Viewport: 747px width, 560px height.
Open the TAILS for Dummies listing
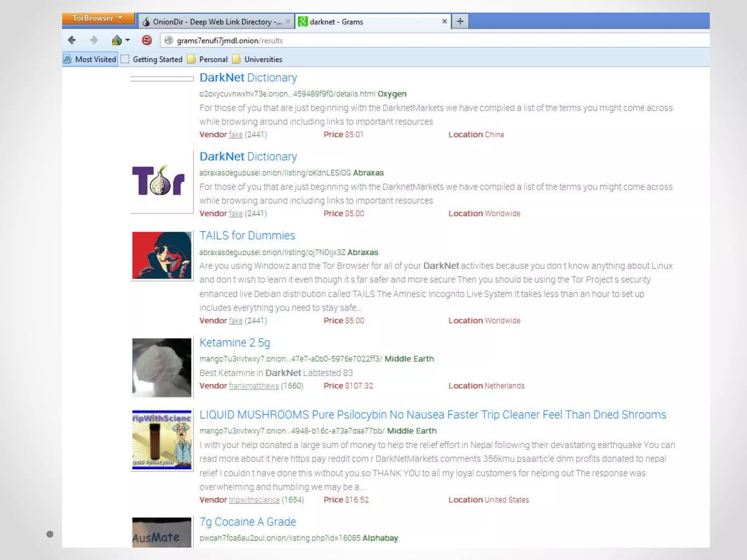point(247,236)
